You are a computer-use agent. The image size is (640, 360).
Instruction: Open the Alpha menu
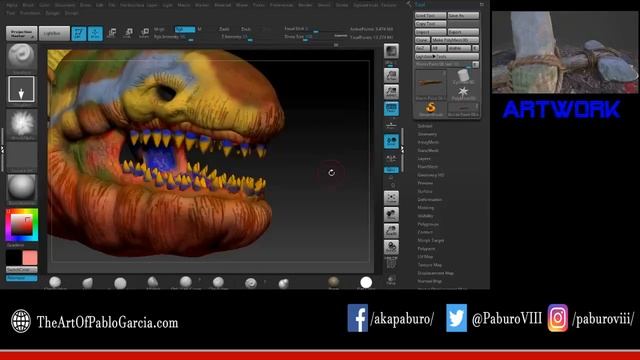pyautogui.click(x=12, y=5)
